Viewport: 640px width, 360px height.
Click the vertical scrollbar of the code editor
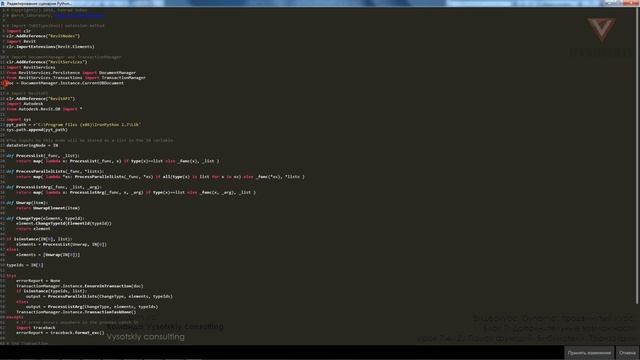pyautogui.click(x=637, y=155)
